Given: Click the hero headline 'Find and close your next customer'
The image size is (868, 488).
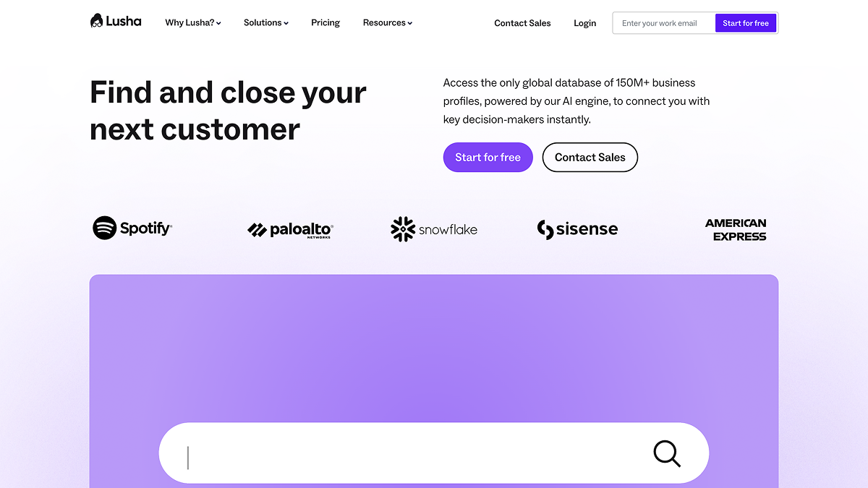Looking at the screenshot, I should pos(228,111).
